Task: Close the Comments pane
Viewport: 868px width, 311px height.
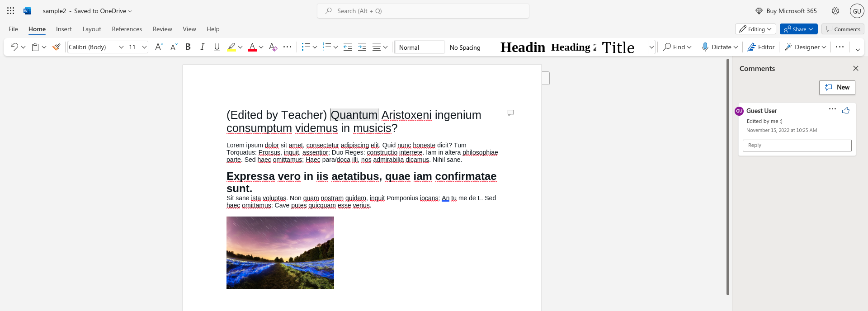Action: pyautogui.click(x=855, y=68)
